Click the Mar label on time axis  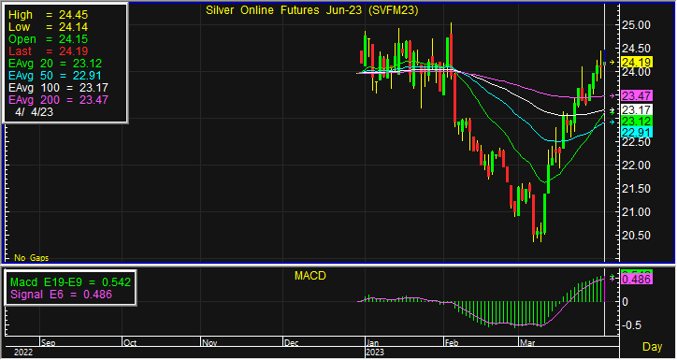526,343
